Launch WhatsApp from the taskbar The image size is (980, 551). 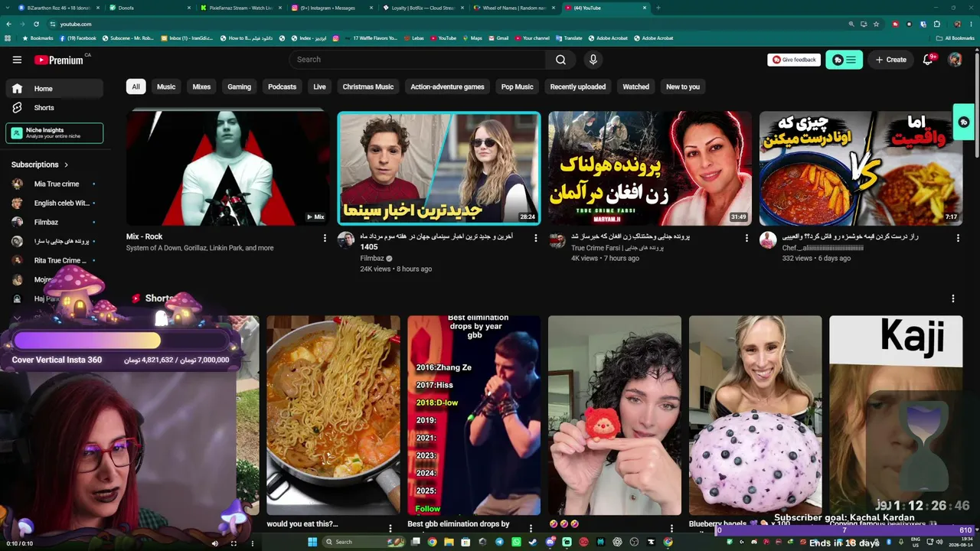click(x=516, y=542)
